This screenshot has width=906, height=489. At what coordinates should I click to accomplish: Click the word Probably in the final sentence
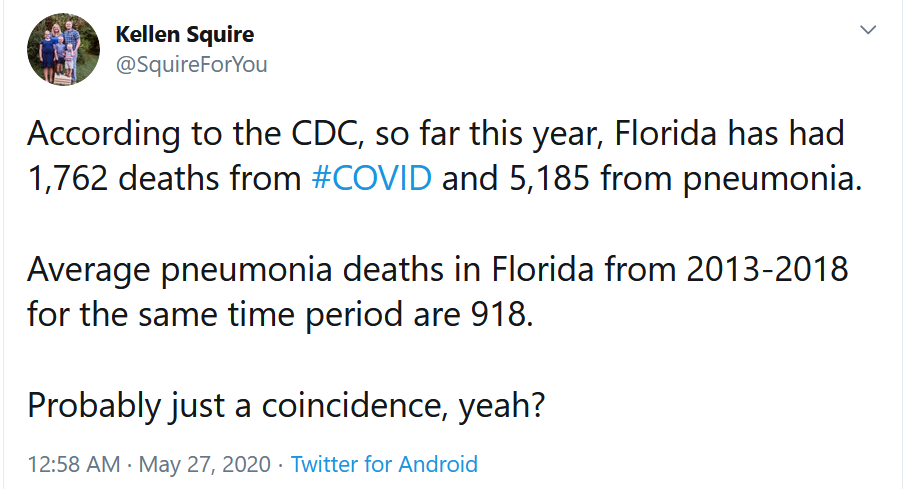(94, 406)
